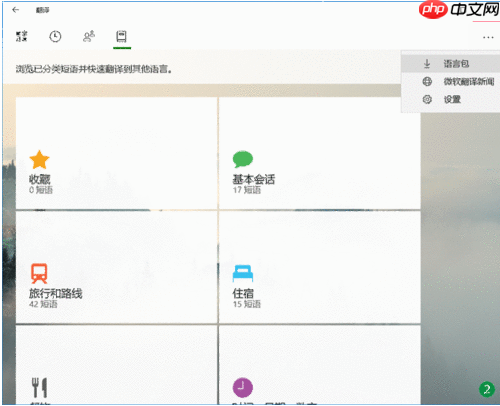Go back with the arrow button
This screenshot has height=406, width=500.
tap(15, 10)
